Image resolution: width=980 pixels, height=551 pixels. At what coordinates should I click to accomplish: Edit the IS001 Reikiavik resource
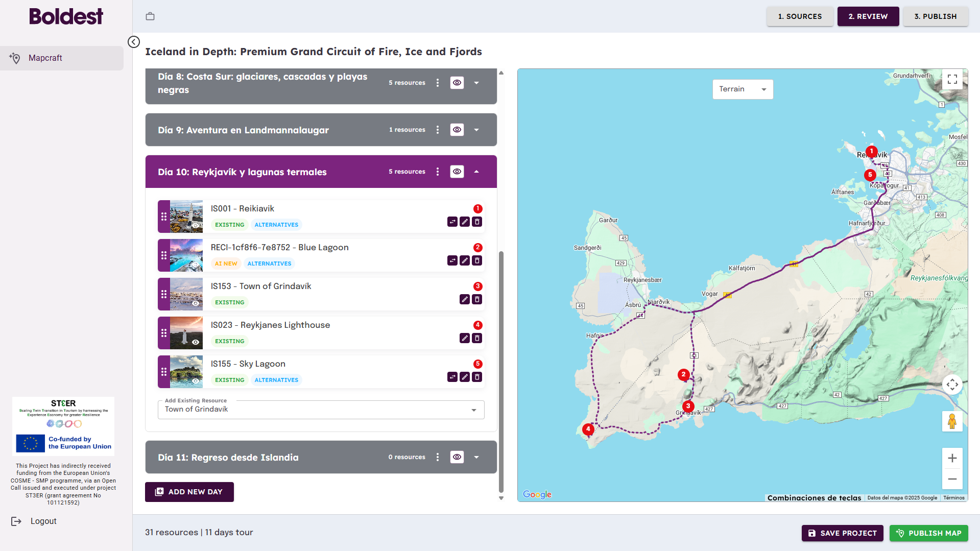pyautogui.click(x=465, y=222)
